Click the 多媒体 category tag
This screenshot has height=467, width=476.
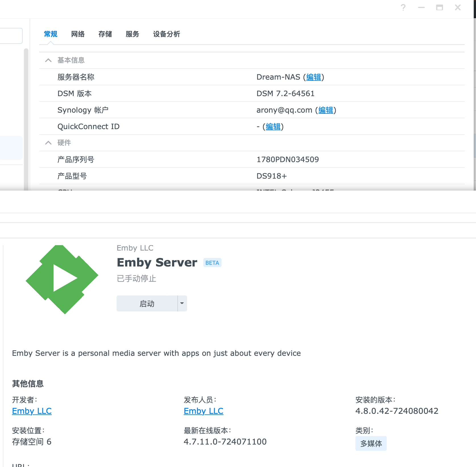point(371,443)
